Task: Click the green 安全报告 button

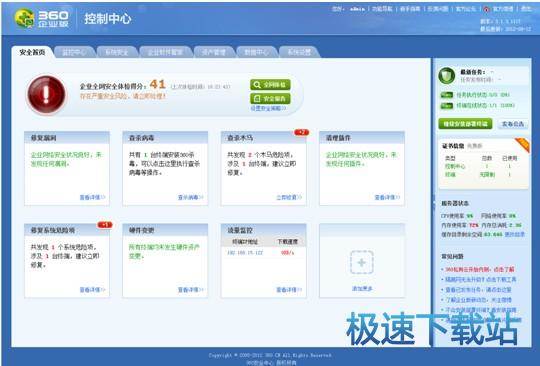Action: pos(270,99)
